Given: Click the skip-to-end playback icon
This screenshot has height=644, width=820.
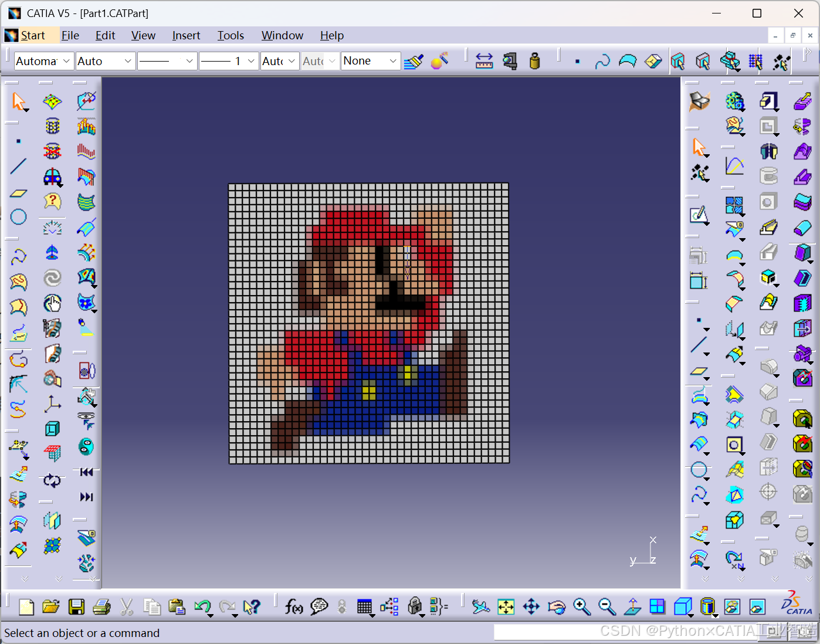Looking at the screenshot, I should coord(86,497).
